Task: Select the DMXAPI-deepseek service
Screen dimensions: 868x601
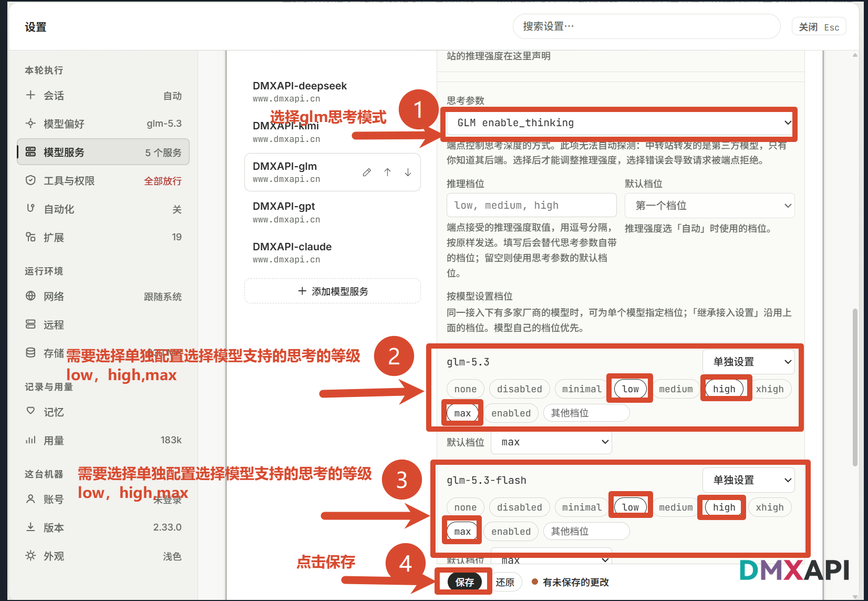Action: coord(333,91)
